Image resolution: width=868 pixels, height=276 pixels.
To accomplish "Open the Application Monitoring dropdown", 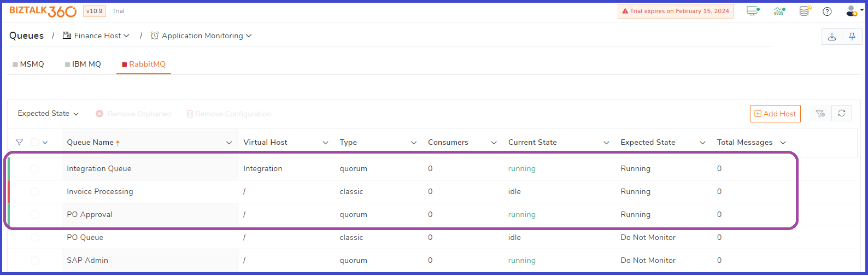I will click(x=202, y=36).
